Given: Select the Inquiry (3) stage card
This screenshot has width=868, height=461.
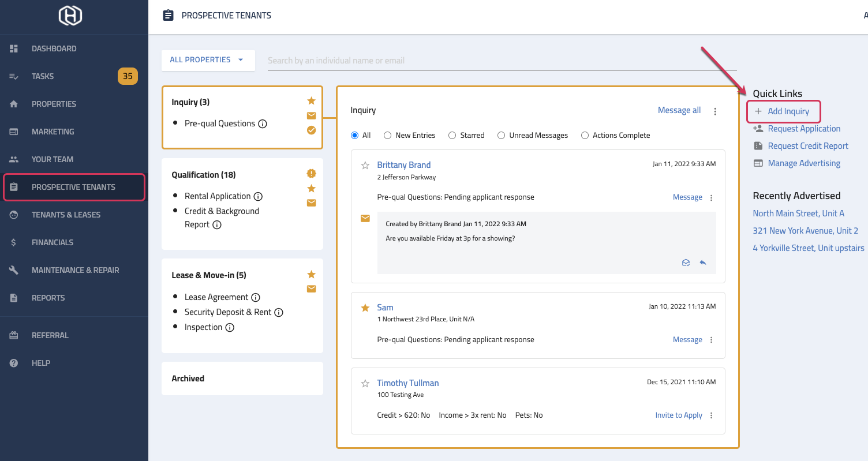Looking at the screenshot, I should pos(242,118).
